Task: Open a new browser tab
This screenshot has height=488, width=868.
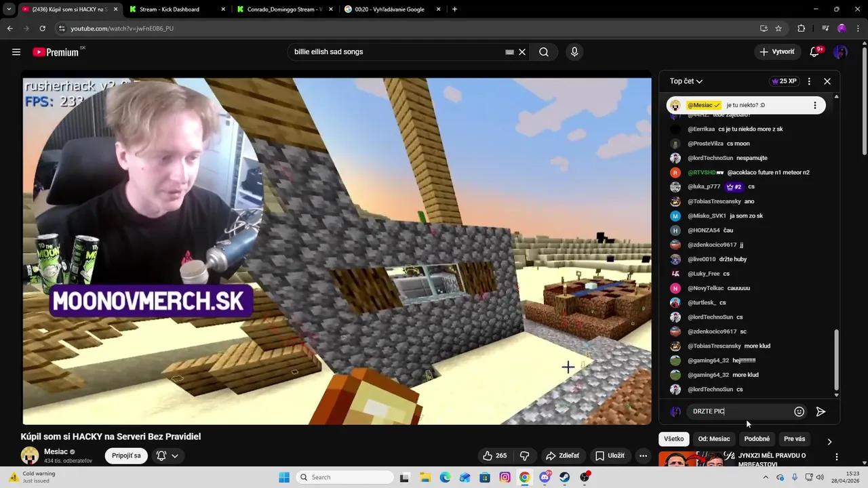Action: [454, 9]
